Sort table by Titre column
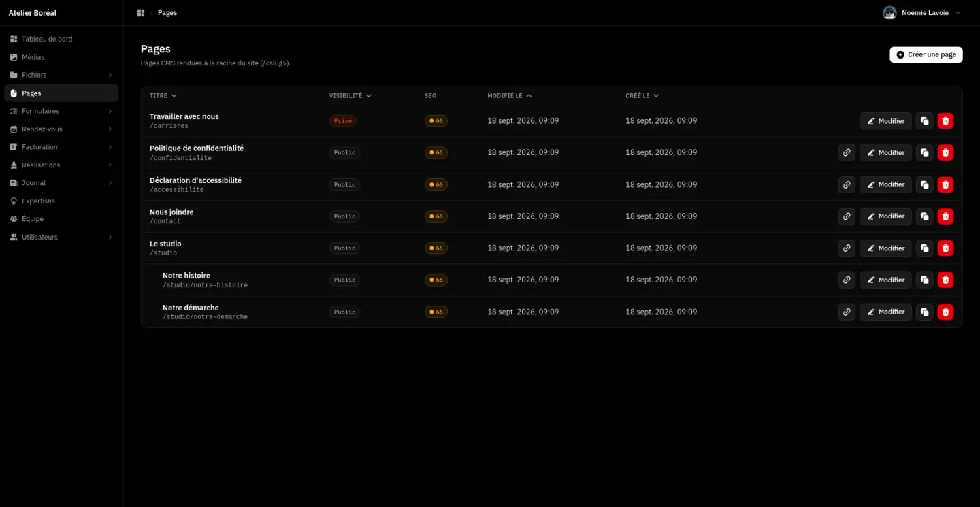The image size is (980, 507). pos(163,96)
